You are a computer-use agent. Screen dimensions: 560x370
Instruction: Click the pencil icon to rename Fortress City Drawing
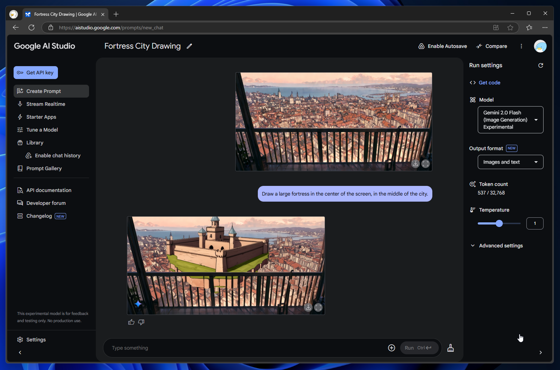189,46
